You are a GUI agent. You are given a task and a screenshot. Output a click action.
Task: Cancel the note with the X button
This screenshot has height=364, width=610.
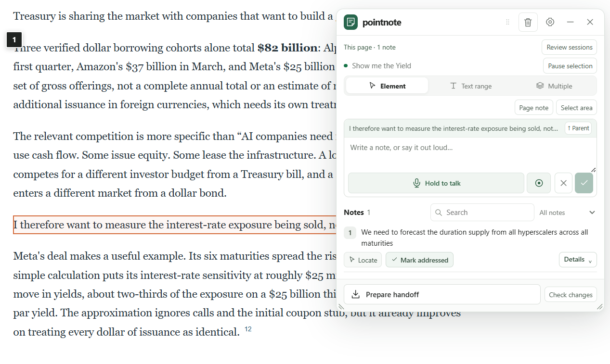point(563,183)
